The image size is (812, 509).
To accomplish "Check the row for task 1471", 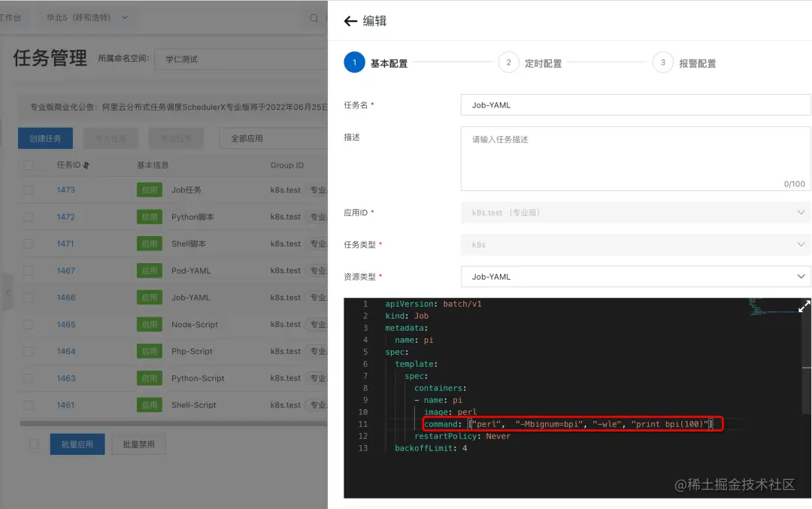I will (x=28, y=244).
